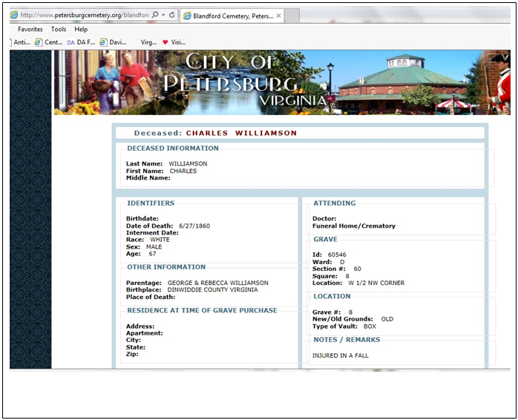Click the search magnifier in address bar

[x=154, y=15]
